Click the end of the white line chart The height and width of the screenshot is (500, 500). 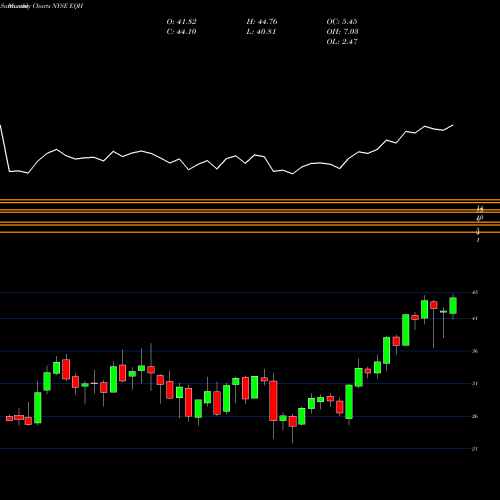tap(453, 125)
